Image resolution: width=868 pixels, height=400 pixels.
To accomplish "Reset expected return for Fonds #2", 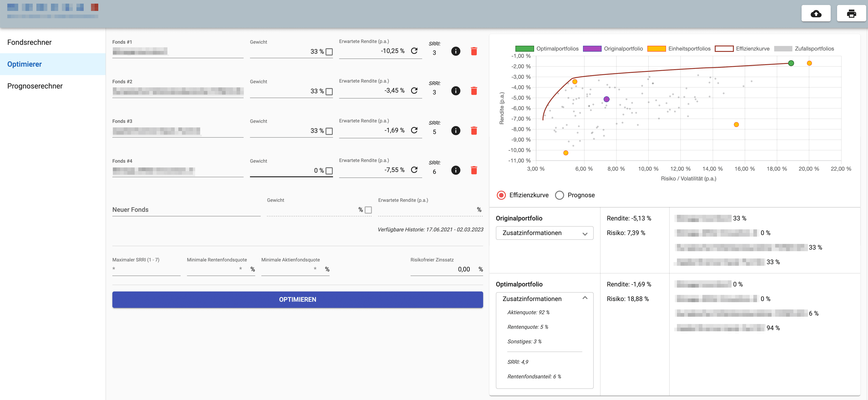I will tap(414, 91).
